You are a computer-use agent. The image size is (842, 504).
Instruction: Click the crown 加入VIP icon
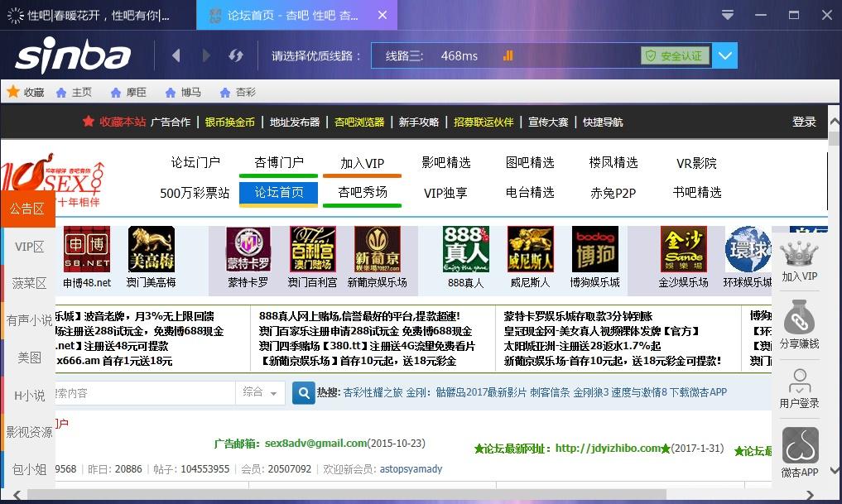[x=799, y=254]
